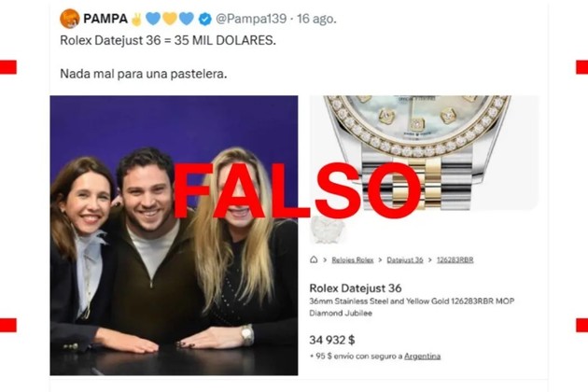
Task: Click the tweet text about 35 MIL DOLARES
Action: (168, 40)
